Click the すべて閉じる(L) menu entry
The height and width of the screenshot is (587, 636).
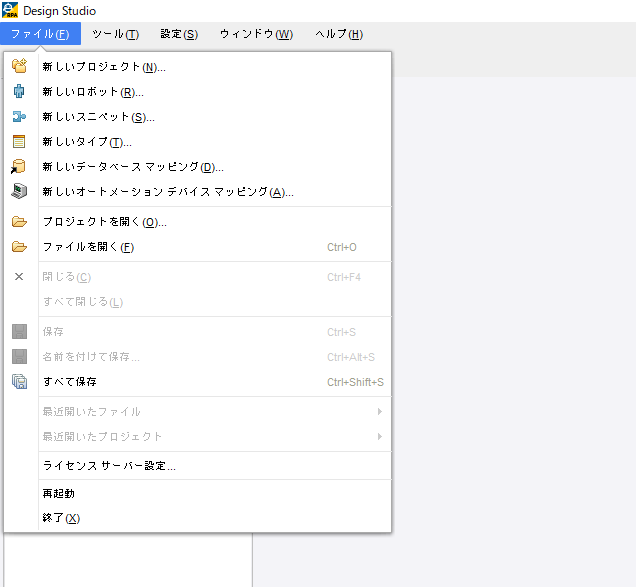point(198,302)
